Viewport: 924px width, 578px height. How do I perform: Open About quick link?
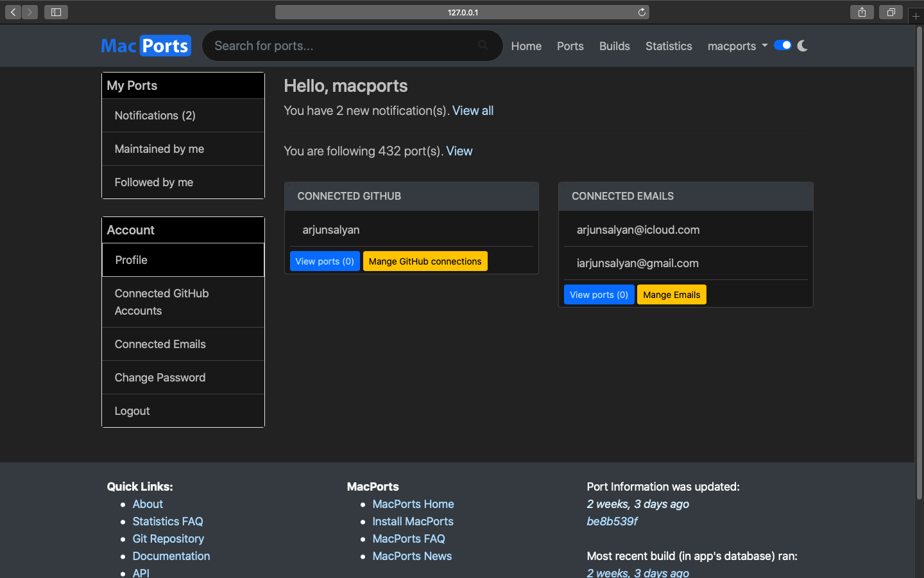(x=148, y=504)
